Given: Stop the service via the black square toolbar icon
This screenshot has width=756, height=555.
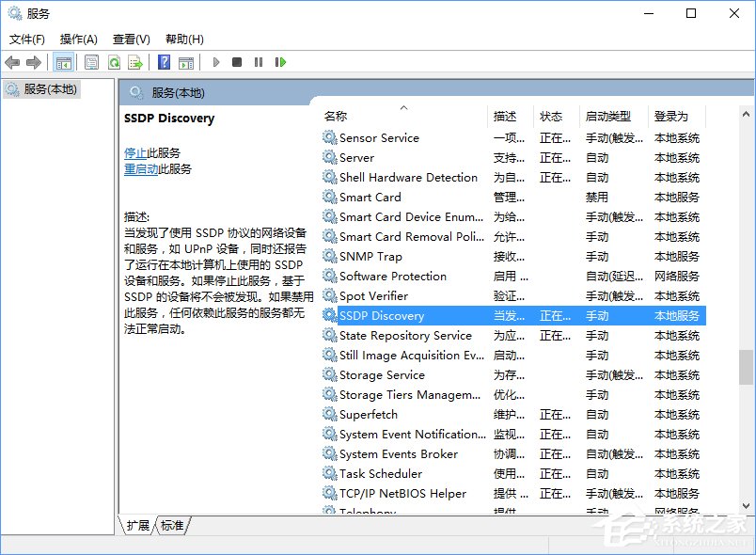Looking at the screenshot, I should coord(239,62).
